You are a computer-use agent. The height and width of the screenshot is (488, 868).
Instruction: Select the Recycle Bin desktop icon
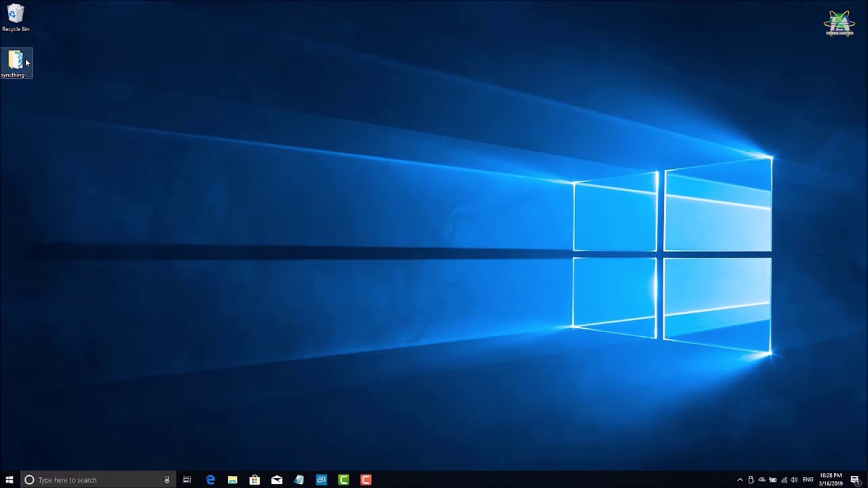coord(16,18)
